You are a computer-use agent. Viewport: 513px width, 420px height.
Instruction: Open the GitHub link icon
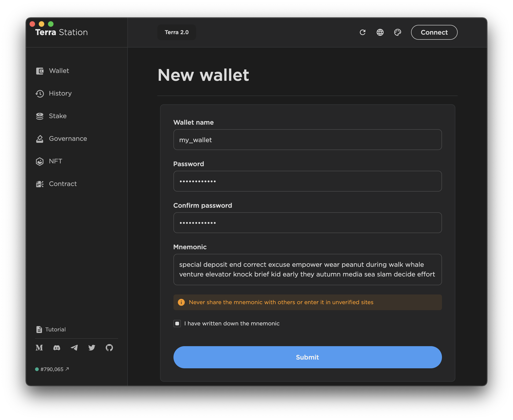point(109,348)
